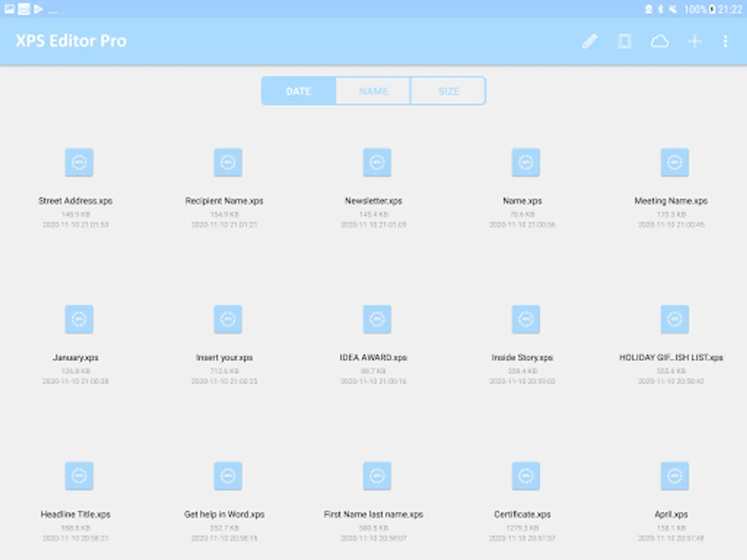Screen dimensions: 747x560
Task: Open the device/tablet view icon
Action: [x=624, y=41]
